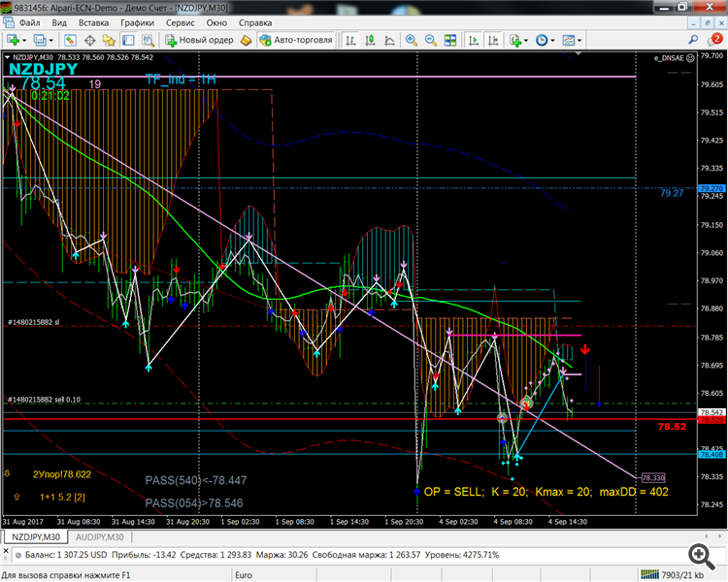Open the Графики menu
The image size is (728, 582).
pos(137,22)
